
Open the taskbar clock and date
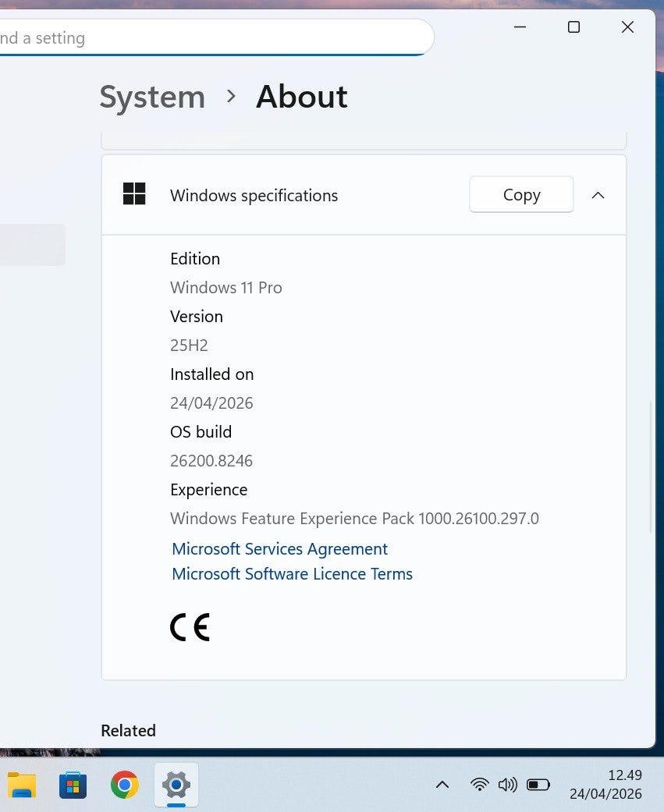[605, 784]
